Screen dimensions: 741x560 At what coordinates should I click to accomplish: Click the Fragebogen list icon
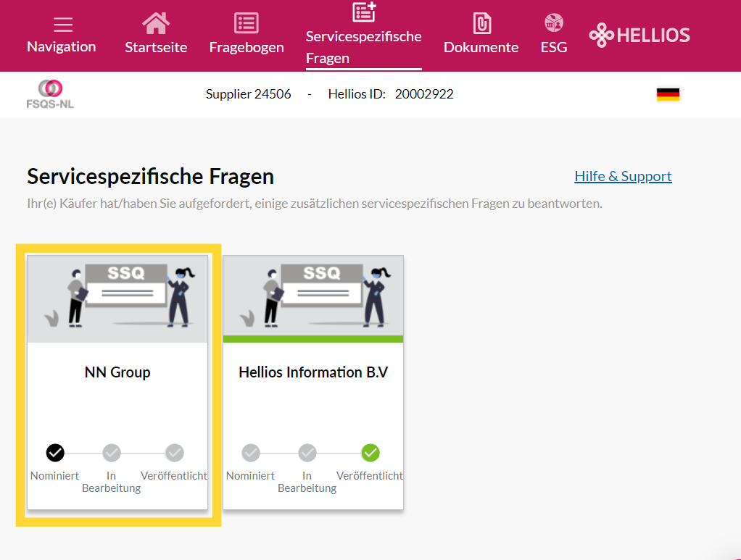pos(247,23)
